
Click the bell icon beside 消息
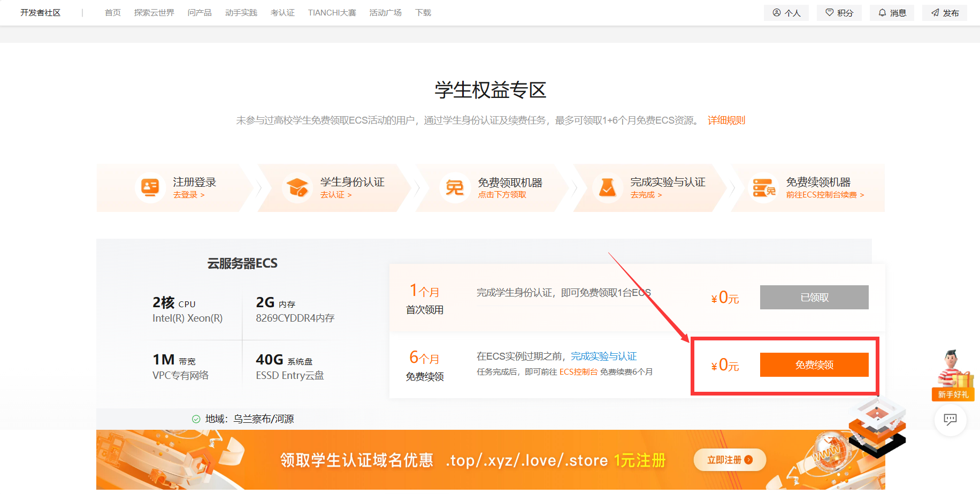point(882,12)
